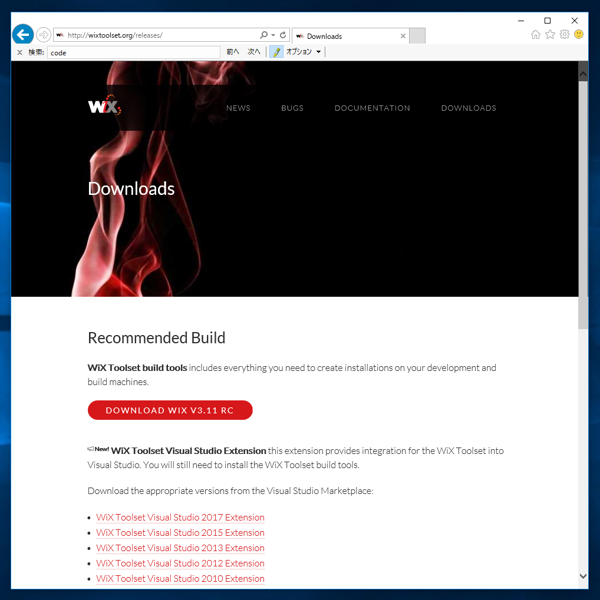Close the browser window

pos(574,21)
